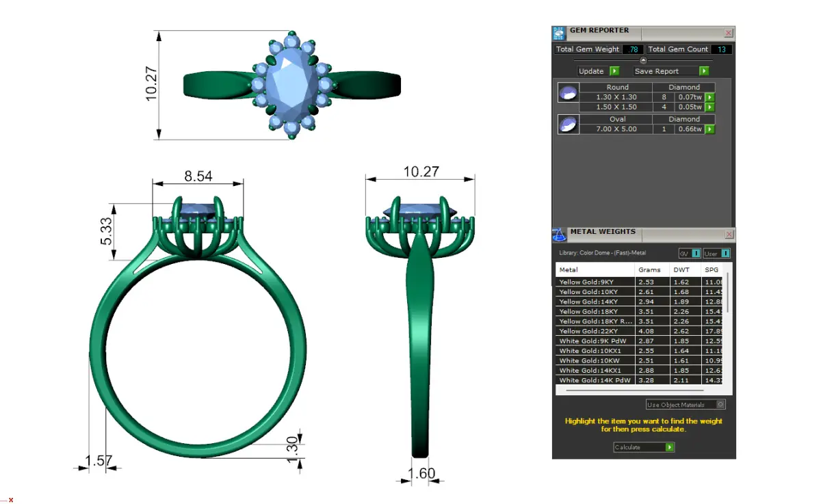
Task: Click the metal list vertical scrollbar
Action: point(728,294)
